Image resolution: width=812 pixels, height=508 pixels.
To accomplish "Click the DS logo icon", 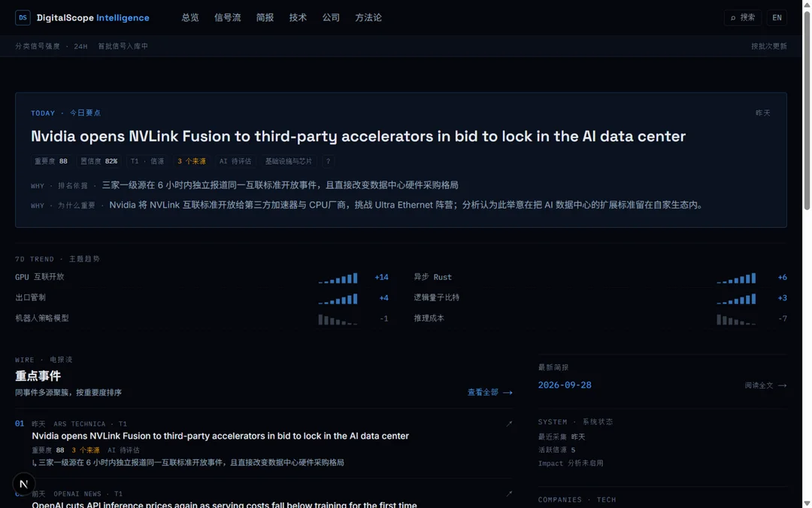I will click(23, 17).
